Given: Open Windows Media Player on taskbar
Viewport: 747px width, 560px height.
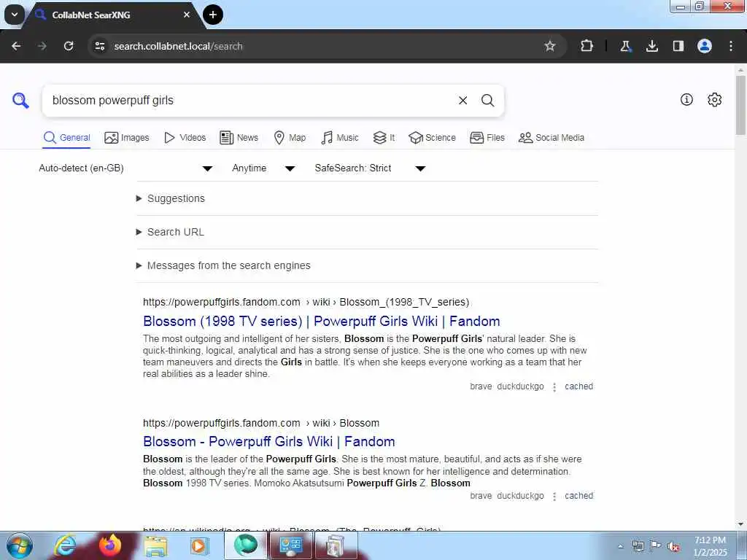Looking at the screenshot, I should pos(200,545).
